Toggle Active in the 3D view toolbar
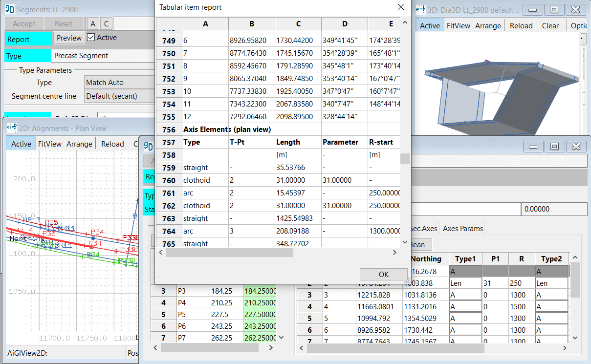The height and width of the screenshot is (364, 591). [430, 26]
